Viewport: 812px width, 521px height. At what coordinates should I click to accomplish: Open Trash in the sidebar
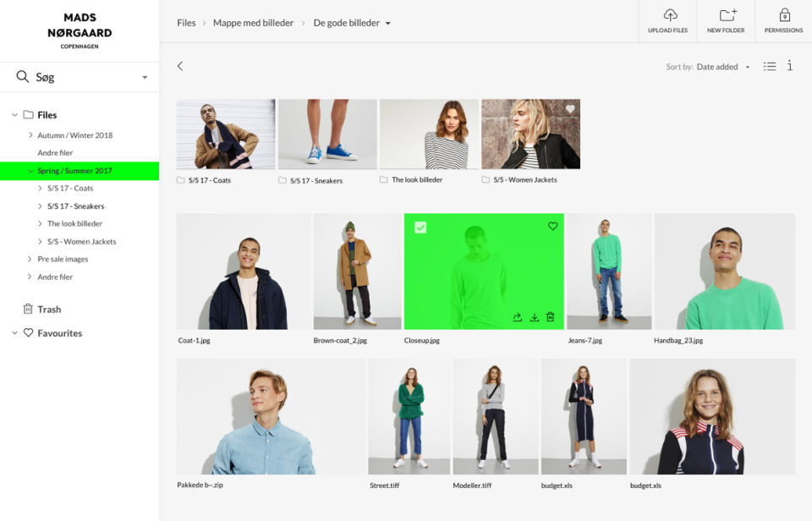click(49, 310)
